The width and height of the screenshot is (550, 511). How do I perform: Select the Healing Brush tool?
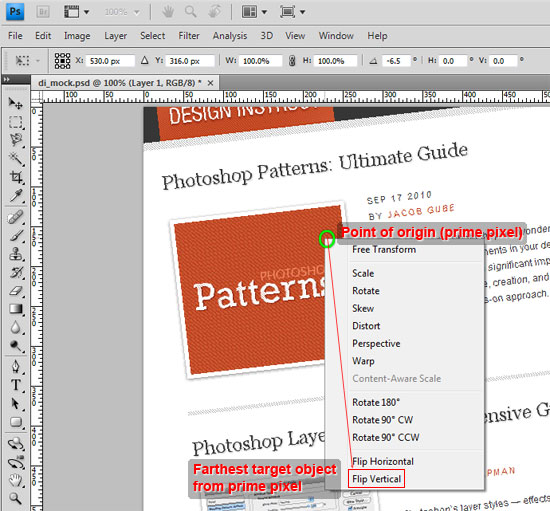[16, 217]
